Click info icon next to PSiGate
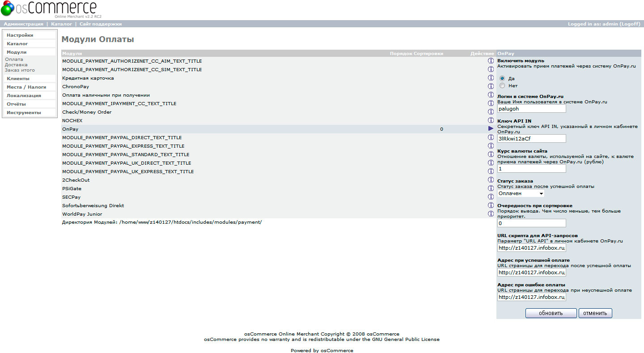 (x=491, y=188)
